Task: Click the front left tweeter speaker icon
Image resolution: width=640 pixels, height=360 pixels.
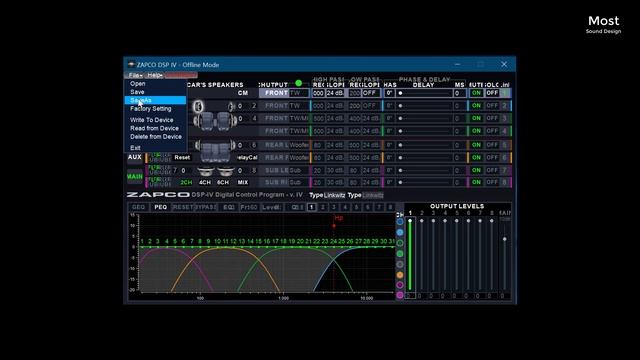Action: point(198,107)
